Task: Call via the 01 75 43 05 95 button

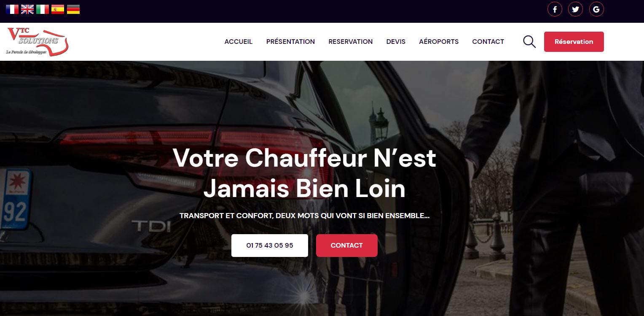Action: 270,246
